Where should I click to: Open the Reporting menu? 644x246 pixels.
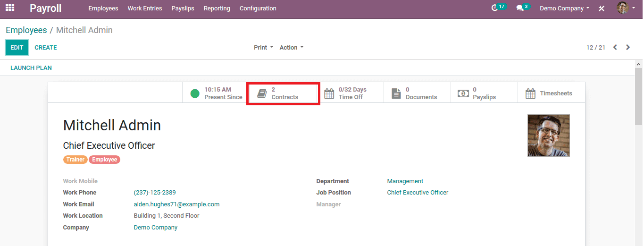coord(217,8)
